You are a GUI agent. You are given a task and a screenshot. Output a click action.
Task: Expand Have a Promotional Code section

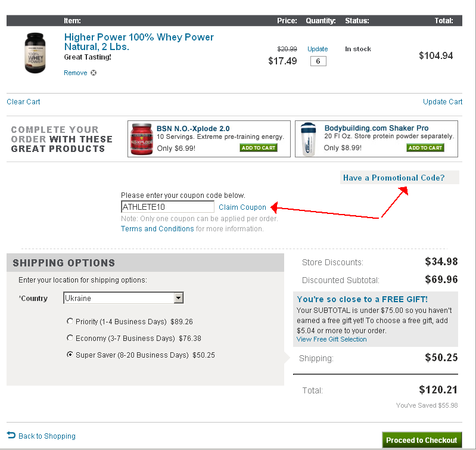[394, 178]
